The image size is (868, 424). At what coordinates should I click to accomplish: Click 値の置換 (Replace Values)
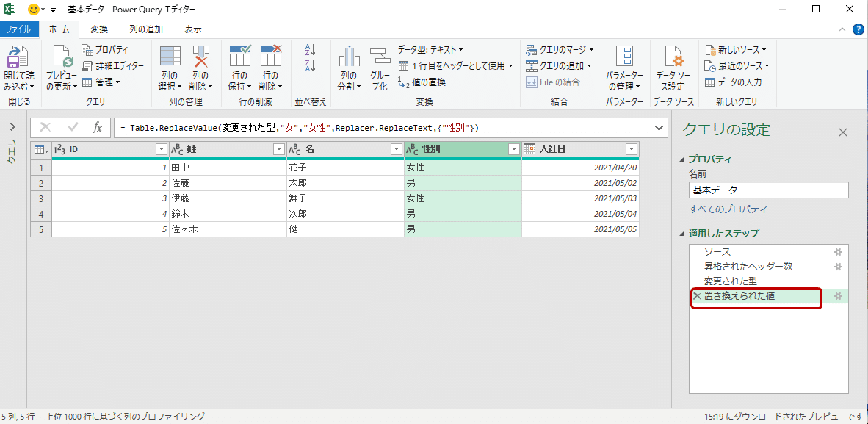(x=422, y=82)
